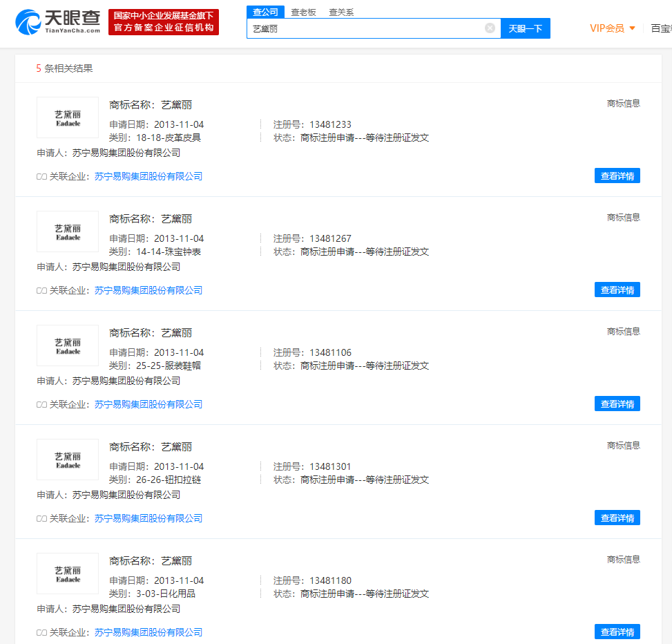672x644 pixels.
Task: Click the link icon beside 关联企业 in 珠宝钟表 result
Action: (41, 291)
